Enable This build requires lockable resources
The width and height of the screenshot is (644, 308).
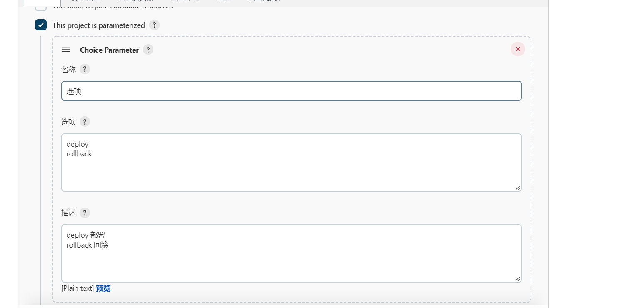(40, 6)
